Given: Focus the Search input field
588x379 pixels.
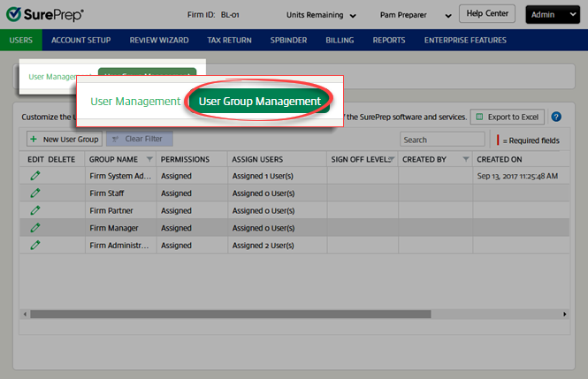Looking at the screenshot, I should coord(442,140).
